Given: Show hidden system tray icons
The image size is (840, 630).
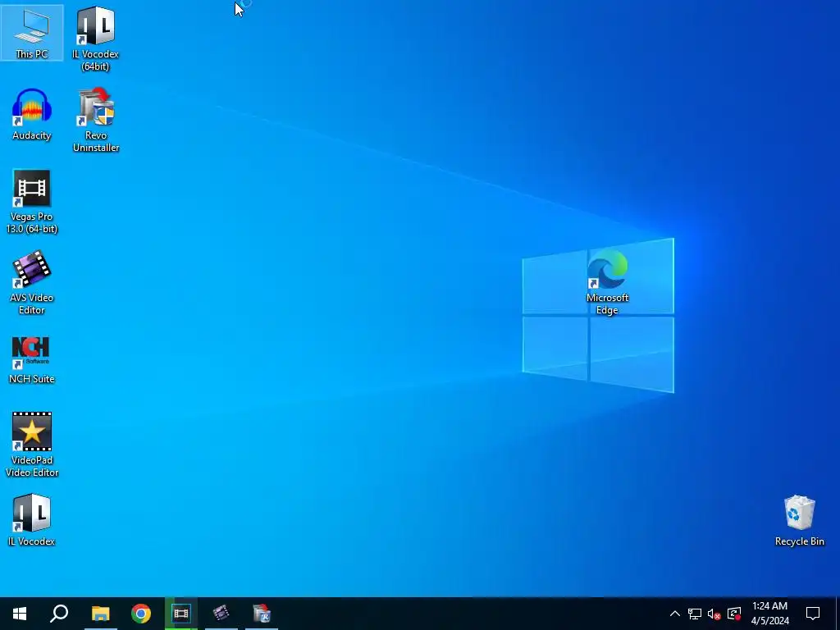Looking at the screenshot, I should click(675, 614).
